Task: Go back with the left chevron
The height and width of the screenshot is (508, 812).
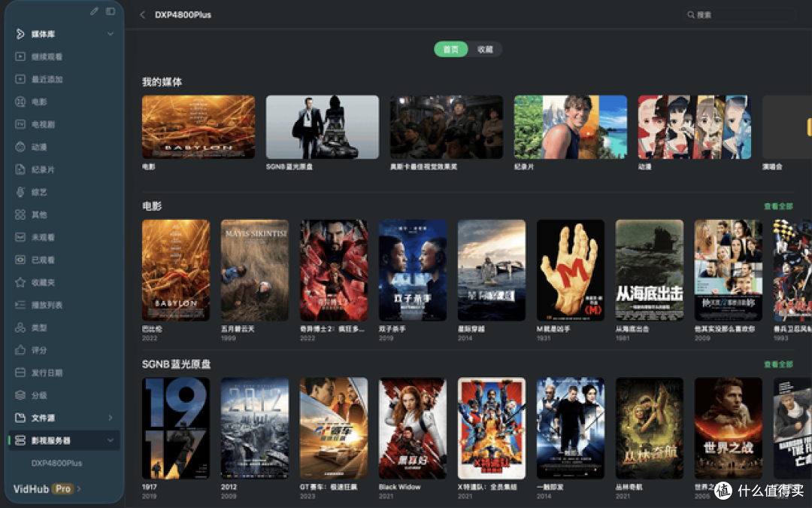Action: point(142,14)
